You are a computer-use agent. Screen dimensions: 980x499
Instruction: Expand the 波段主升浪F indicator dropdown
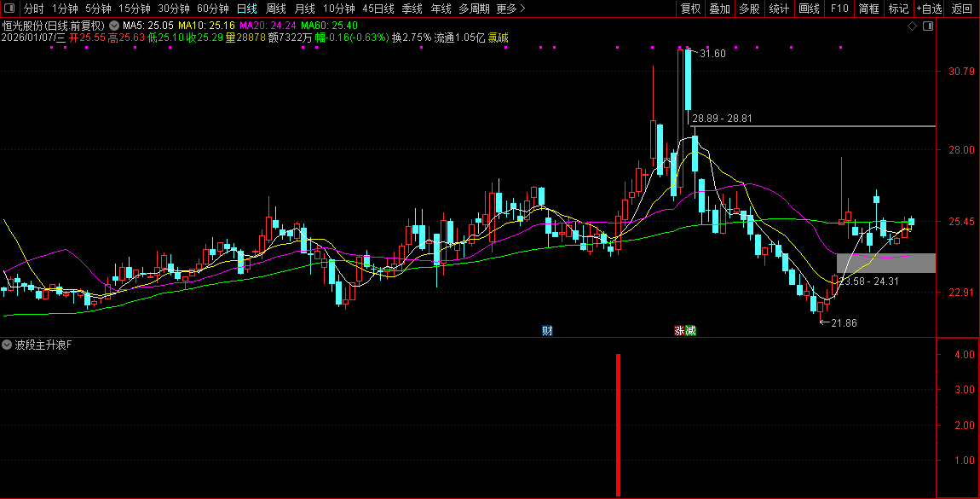coord(8,345)
